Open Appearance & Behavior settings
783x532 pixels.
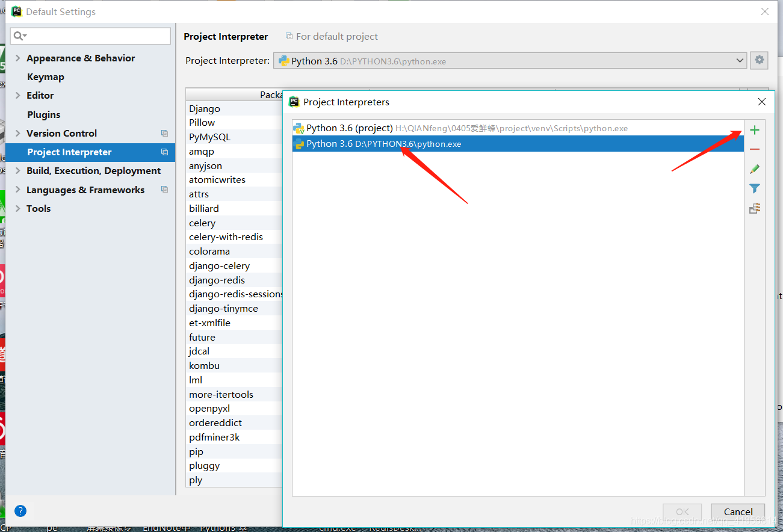[x=81, y=58]
